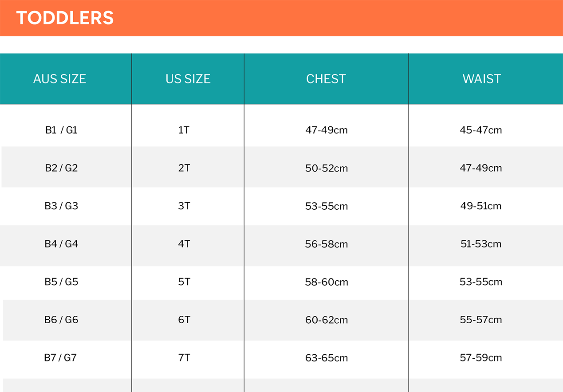Click the CHEST column header
This screenshot has width=563, height=392.
[x=326, y=79]
